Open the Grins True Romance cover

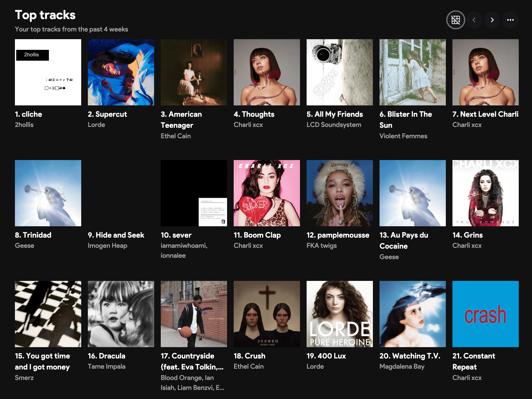(x=486, y=193)
